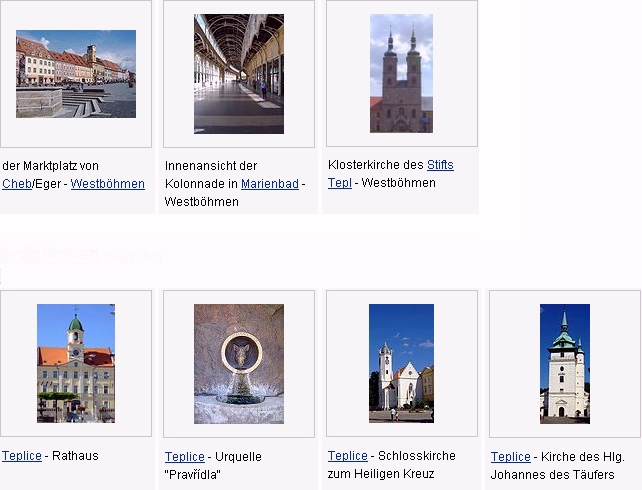This screenshot has height=490, width=642.
Task: Click the 'zum Heiligen Kreuz' caption text
Action: 380,475
